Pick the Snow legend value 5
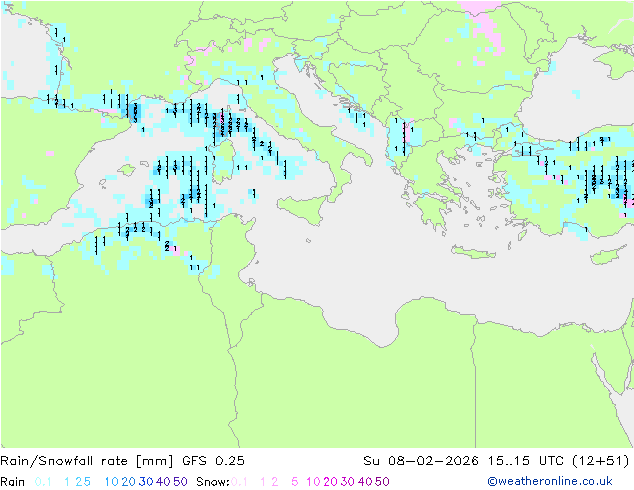The height and width of the screenshot is (490, 634). 295,482
